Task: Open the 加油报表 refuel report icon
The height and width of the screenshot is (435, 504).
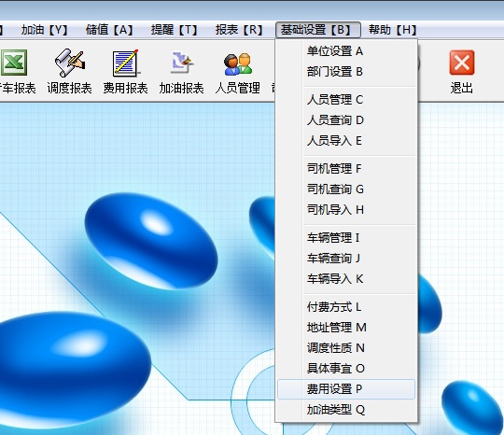Action: coord(182,63)
